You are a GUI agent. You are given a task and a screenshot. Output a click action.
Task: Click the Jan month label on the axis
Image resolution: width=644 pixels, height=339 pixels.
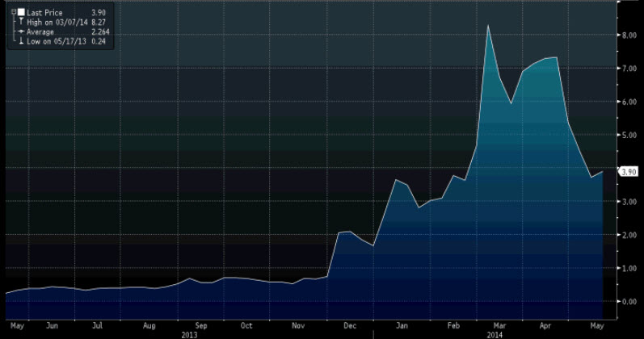[402, 325]
